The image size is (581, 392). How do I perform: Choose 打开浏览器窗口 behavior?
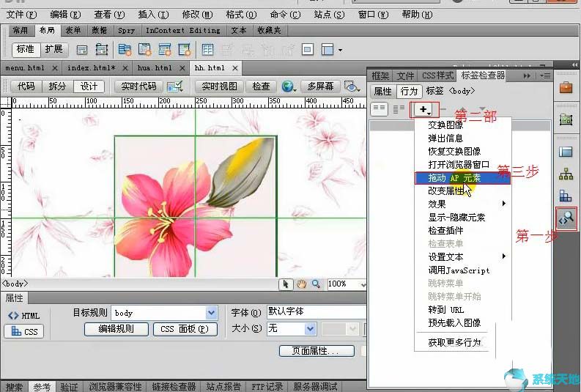(x=459, y=165)
